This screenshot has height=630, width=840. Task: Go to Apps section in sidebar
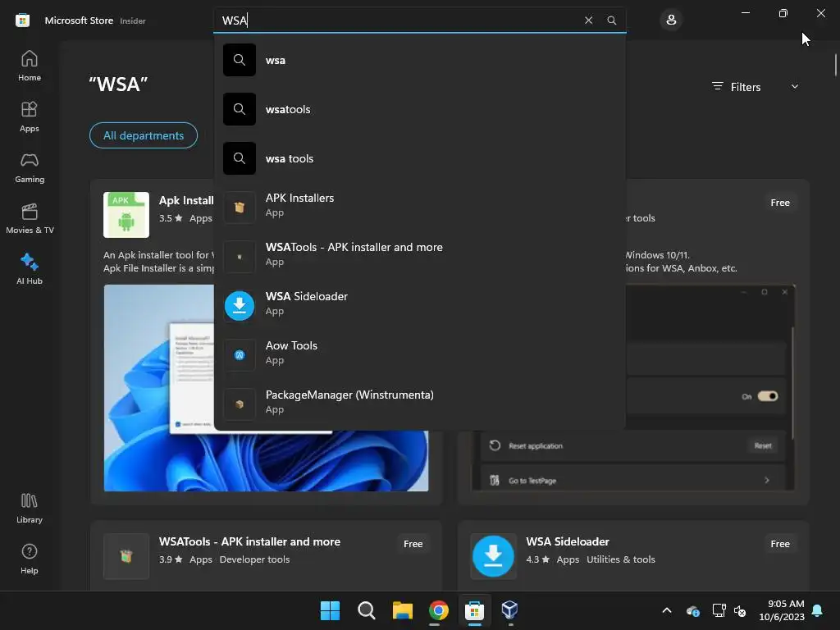pyautogui.click(x=30, y=116)
